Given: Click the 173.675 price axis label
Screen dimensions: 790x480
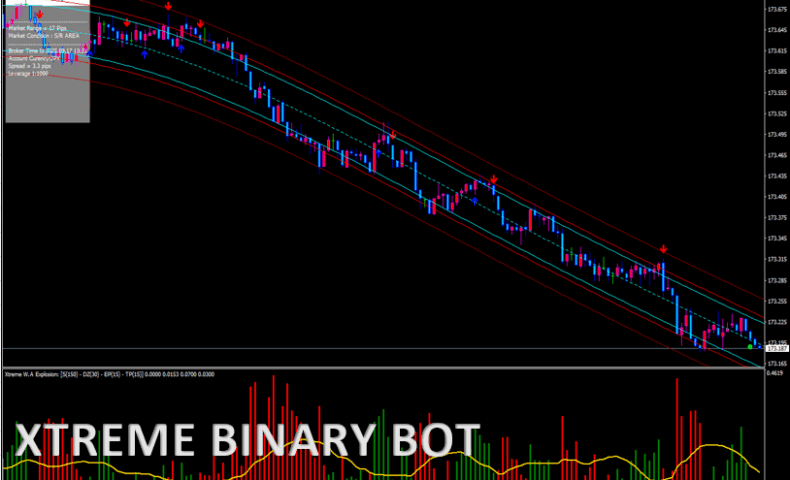Looking at the screenshot, I should coord(777,9).
